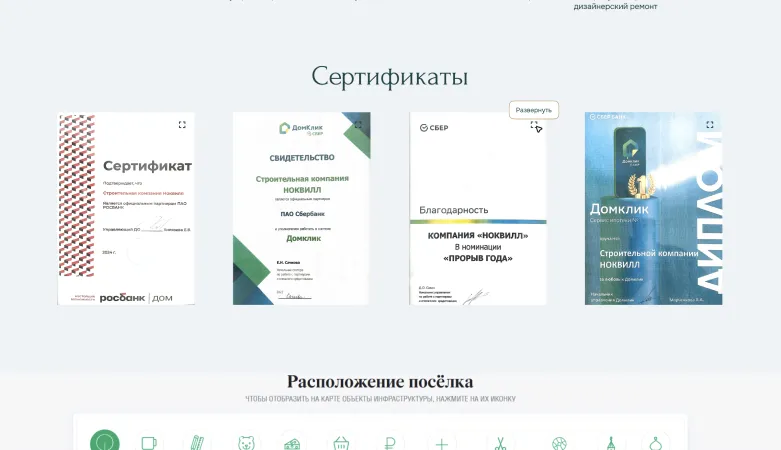Open the ДомКлик Свидетельство certificate thumbnail
The width and height of the screenshot is (781, 450).
coord(301,208)
